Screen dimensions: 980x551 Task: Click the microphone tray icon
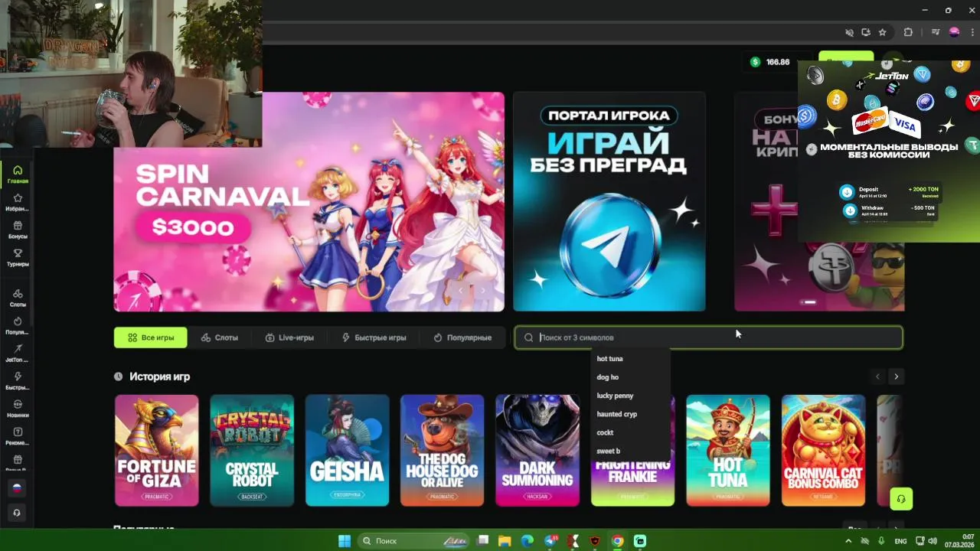click(x=881, y=541)
